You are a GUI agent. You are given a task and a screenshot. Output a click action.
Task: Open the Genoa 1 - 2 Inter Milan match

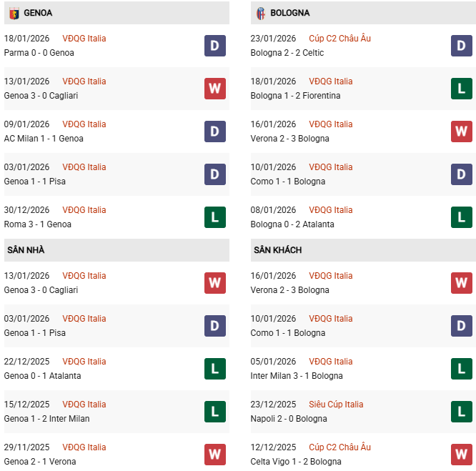pyautogui.click(x=46, y=419)
